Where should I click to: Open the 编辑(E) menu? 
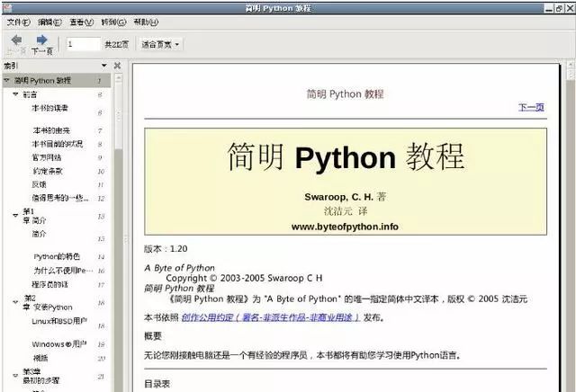pyautogui.click(x=50, y=22)
